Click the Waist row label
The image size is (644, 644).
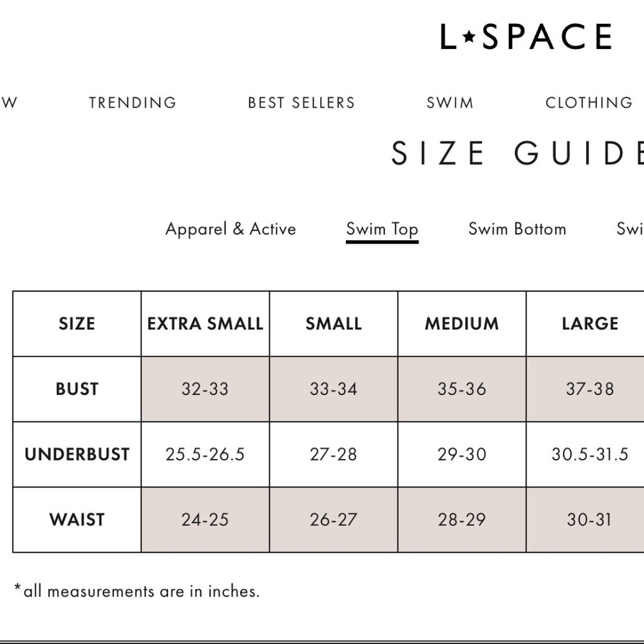pyautogui.click(x=77, y=520)
